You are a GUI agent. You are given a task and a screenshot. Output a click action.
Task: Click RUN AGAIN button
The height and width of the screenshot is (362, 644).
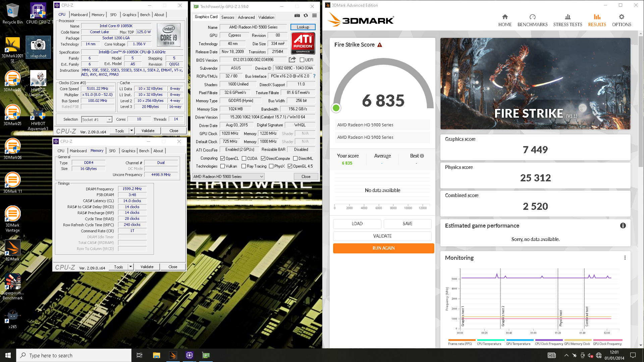[383, 248]
